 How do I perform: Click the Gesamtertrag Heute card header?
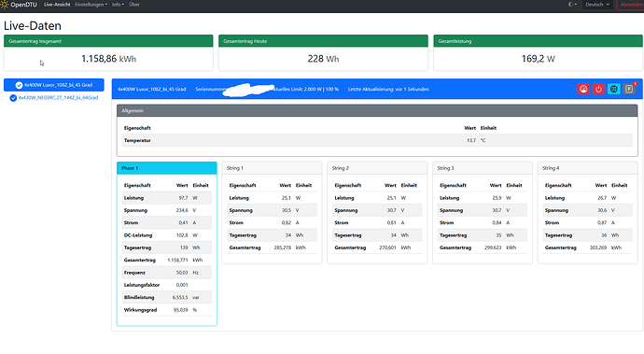click(x=323, y=41)
